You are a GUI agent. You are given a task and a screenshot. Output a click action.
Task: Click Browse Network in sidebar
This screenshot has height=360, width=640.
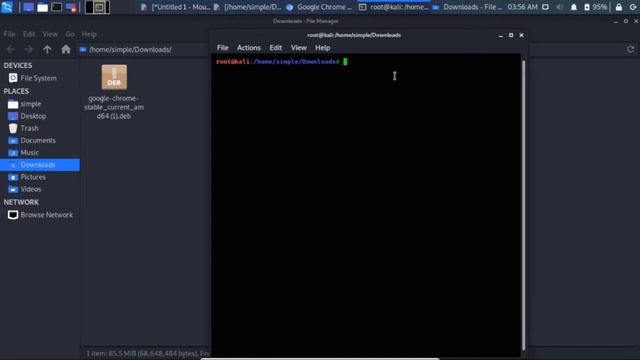tap(40, 215)
